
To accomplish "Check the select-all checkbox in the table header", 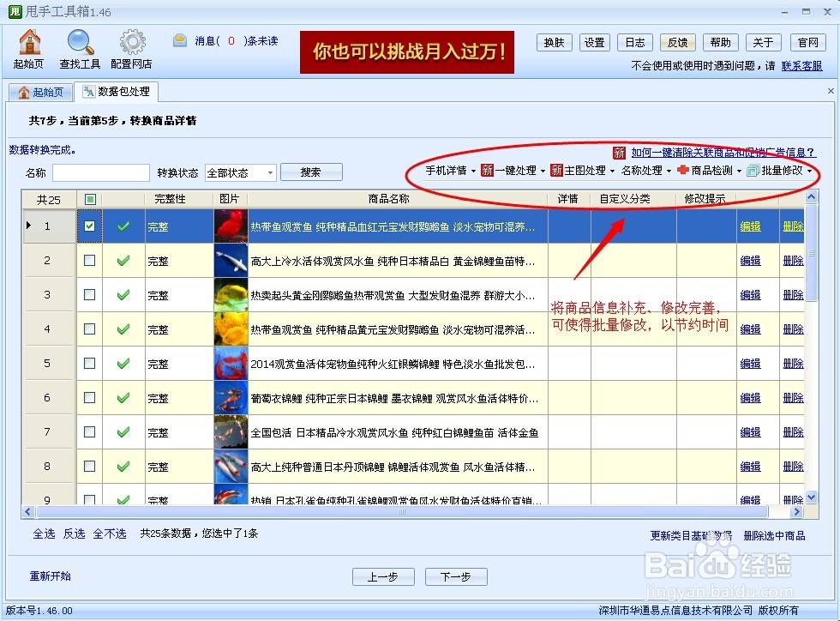I will (x=89, y=198).
